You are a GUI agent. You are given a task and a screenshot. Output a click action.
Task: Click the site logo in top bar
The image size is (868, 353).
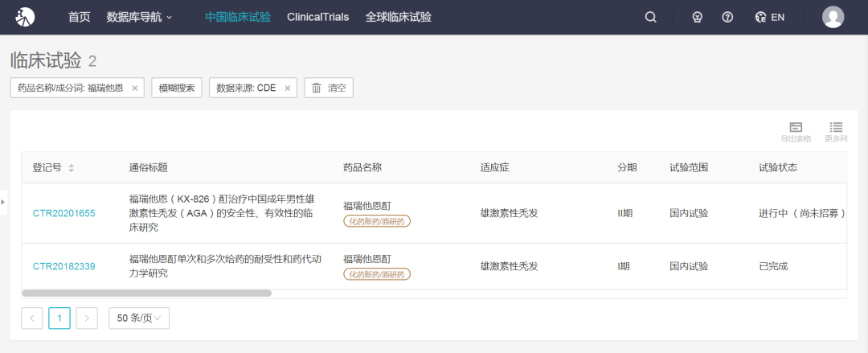[x=25, y=17]
